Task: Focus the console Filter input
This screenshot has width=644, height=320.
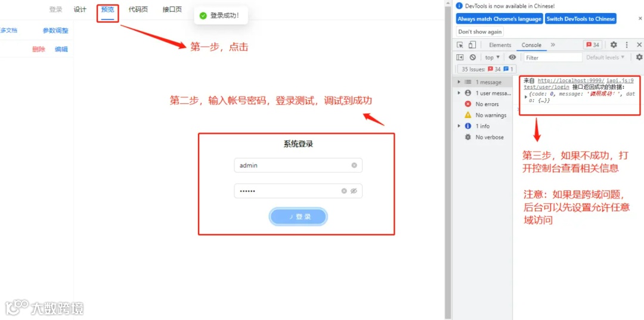Action: [x=553, y=57]
